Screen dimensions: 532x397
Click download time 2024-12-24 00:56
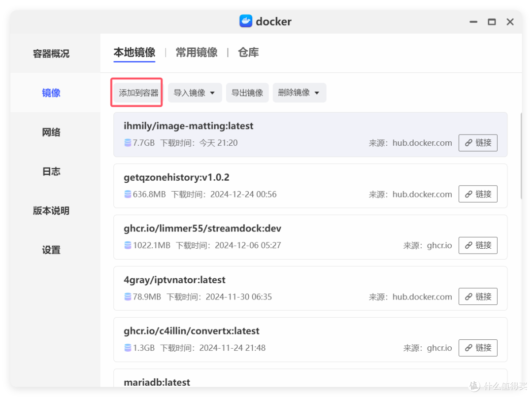243,195
